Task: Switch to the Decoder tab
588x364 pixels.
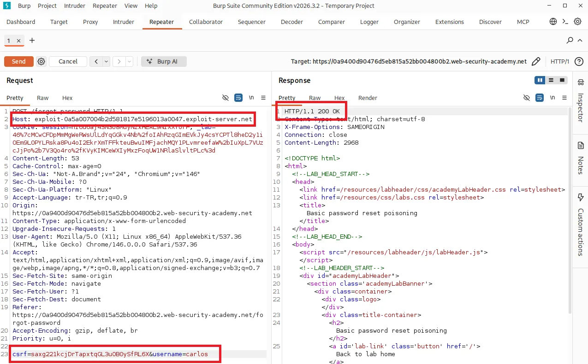Action: pos(292,22)
